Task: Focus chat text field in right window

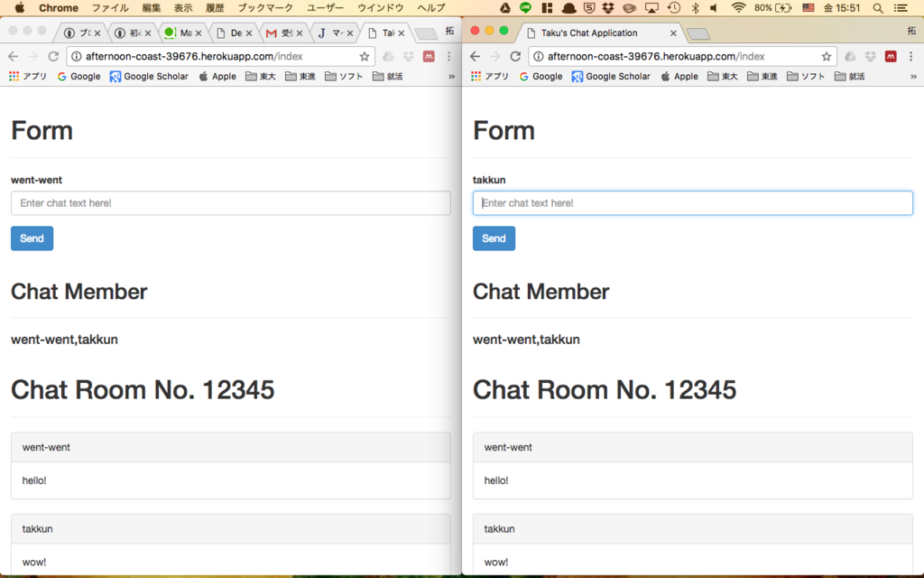Action: [693, 203]
